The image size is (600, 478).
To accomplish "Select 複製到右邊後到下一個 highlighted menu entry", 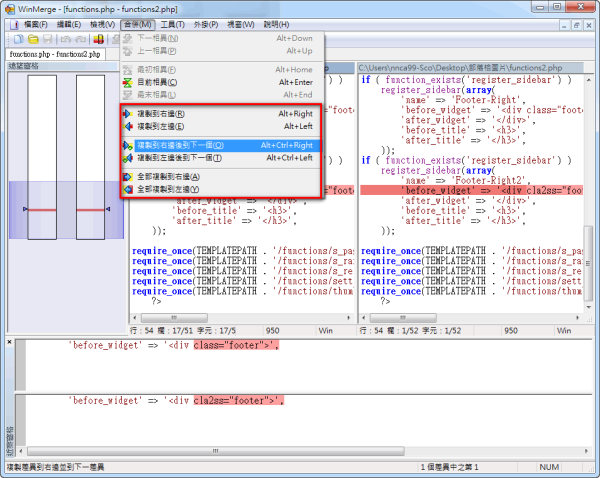I will point(180,145).
